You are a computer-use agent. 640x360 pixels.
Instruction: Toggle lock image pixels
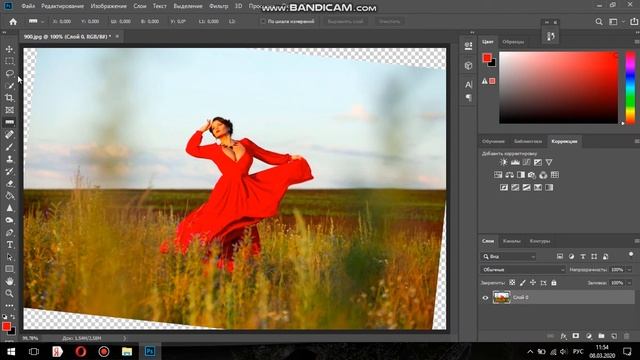click(x=523, y=283)
